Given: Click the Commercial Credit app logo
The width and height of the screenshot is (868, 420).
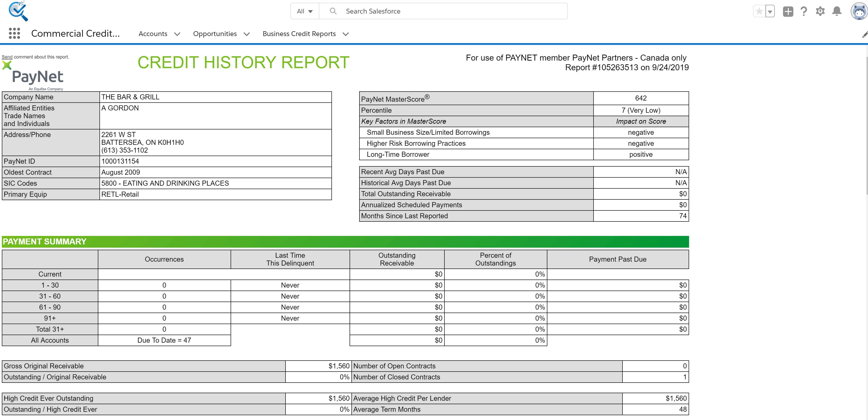Looking at the screenshot, I should pos(17,11).
